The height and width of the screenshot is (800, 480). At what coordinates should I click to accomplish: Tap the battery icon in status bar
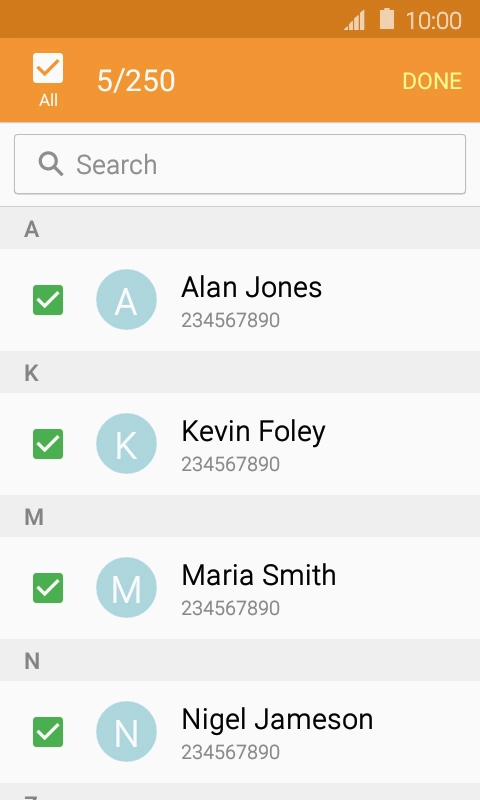pyautogui.click(x=387, y=19)
